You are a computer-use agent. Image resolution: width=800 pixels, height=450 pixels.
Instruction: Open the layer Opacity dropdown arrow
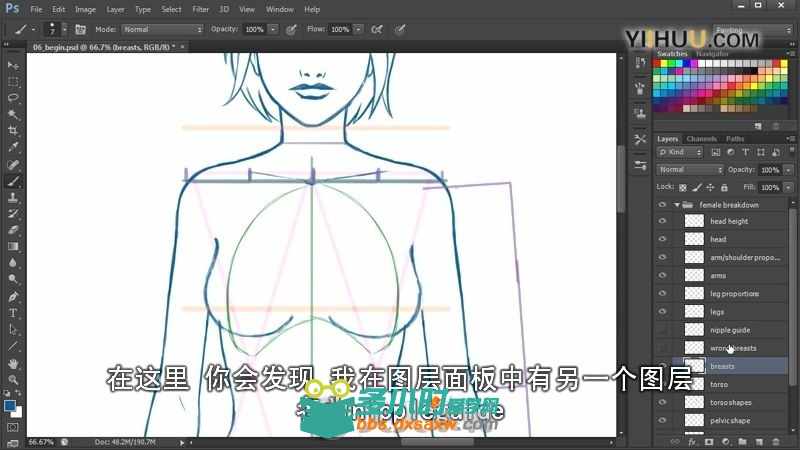point(789,170)
